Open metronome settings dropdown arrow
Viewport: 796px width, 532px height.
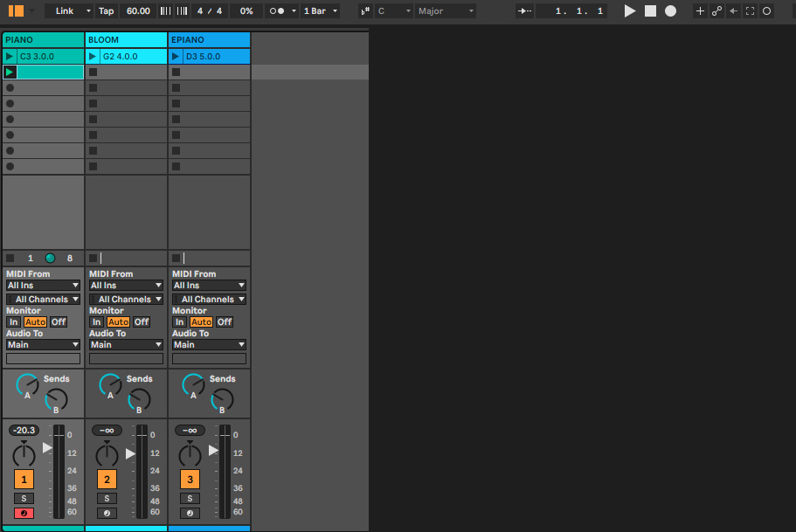click(x=294, y=10)
